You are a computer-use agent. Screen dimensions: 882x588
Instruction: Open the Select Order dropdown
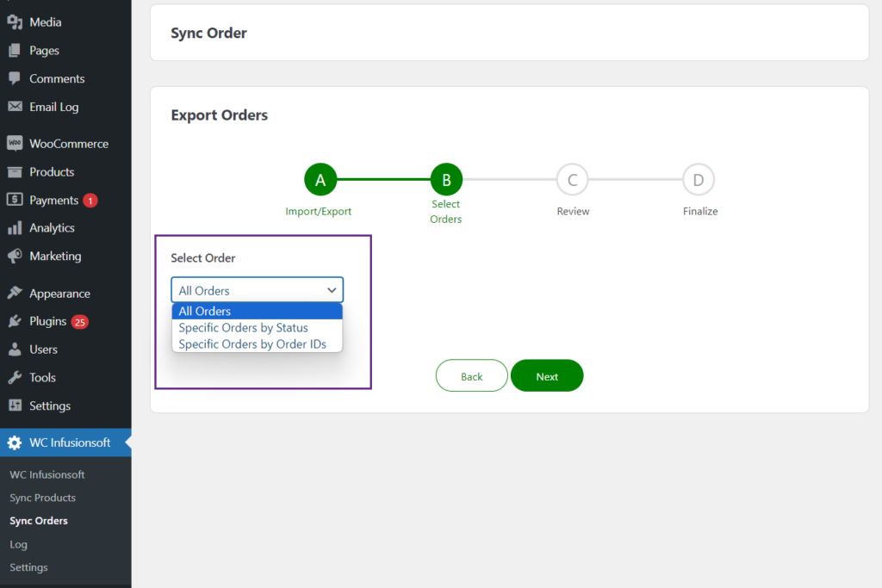click(x=257, y=290)
